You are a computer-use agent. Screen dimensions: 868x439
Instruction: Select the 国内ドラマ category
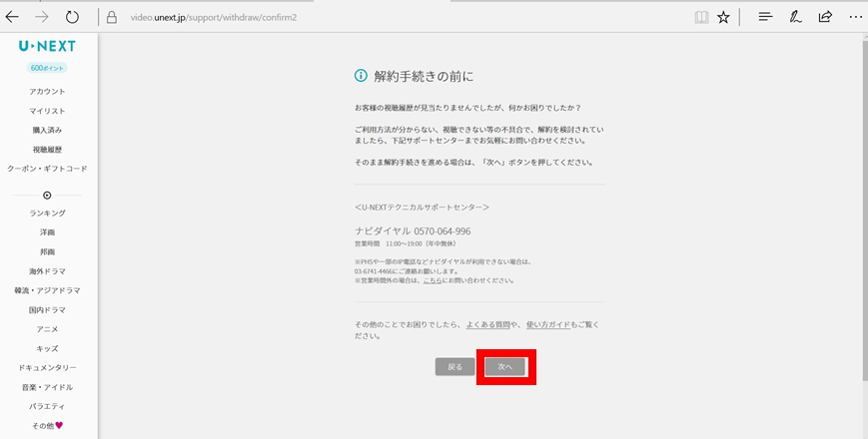click(47, 309)
